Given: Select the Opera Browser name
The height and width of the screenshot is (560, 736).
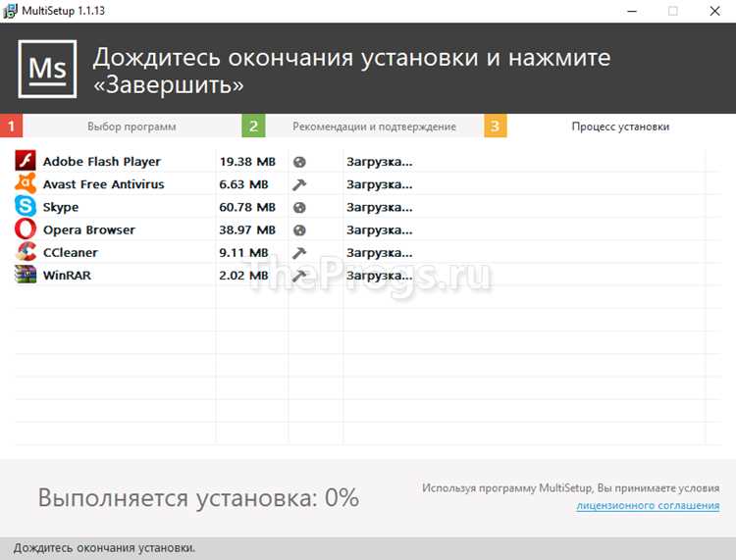Looking at the screenshot, I should pyautogui.click(x=89, y=229).
